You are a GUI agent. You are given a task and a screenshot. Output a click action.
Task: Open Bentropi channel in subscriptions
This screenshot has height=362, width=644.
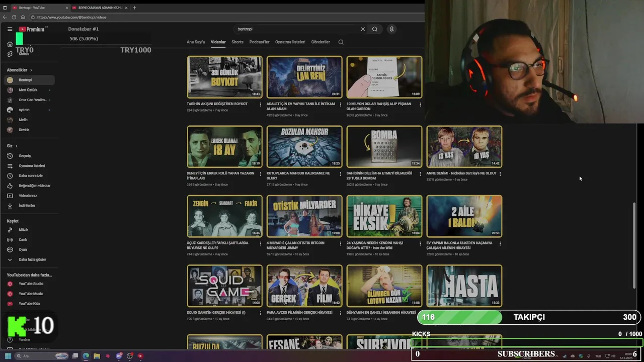pyautogui.click(x=30, y=80)
